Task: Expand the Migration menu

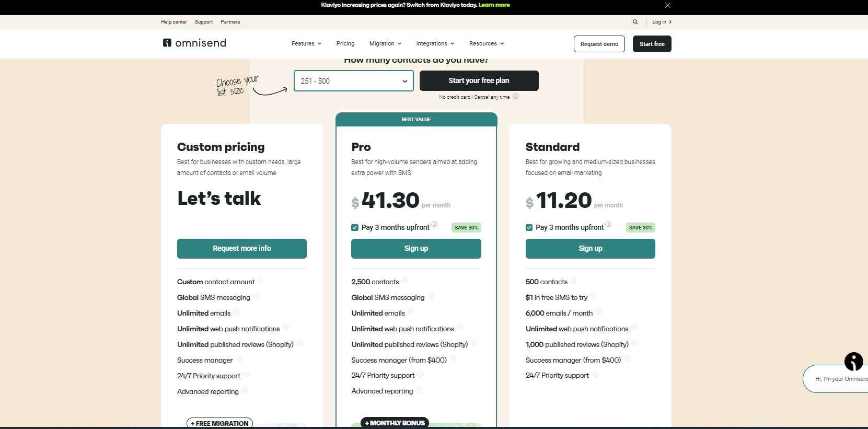Action: point(385,43)
